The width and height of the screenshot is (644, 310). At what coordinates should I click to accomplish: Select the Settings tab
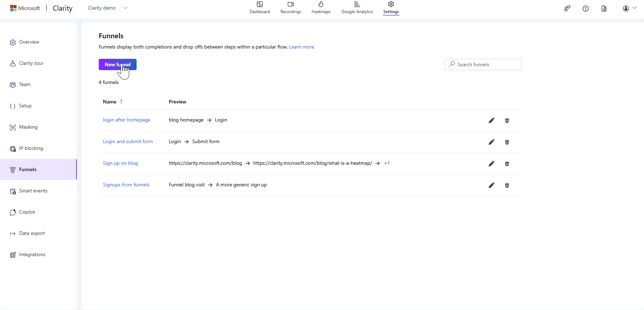pyautogui.click(x=391, y=8)
